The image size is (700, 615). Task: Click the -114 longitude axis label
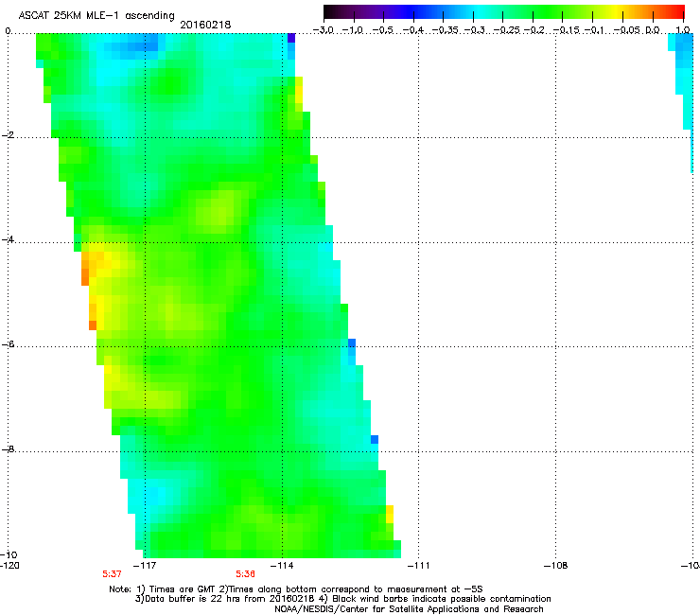[x=282, y=566]
